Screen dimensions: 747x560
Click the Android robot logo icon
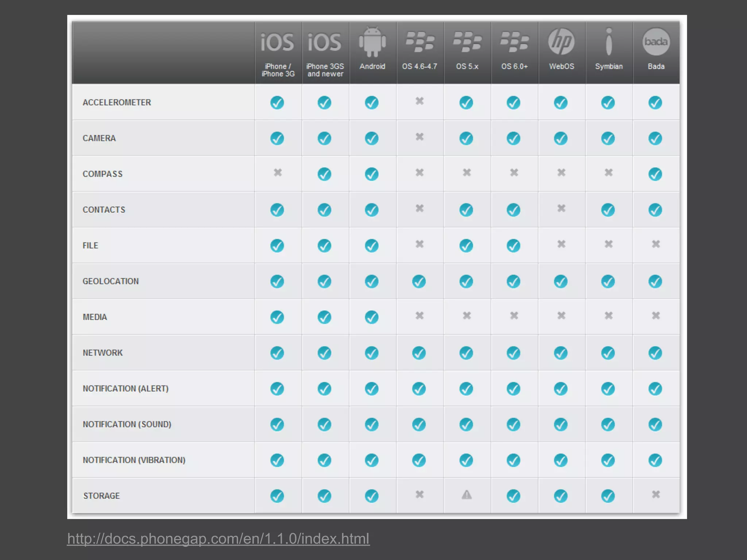coord(372,42)
